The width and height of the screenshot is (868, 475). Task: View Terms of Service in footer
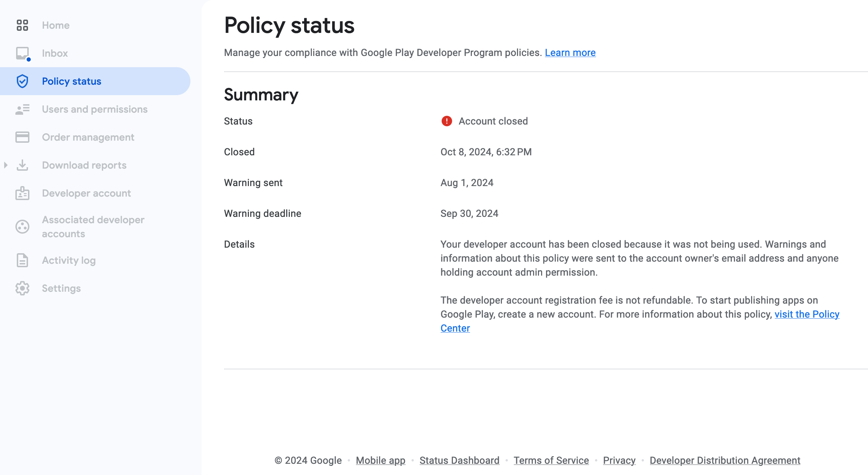pos(551,460)
